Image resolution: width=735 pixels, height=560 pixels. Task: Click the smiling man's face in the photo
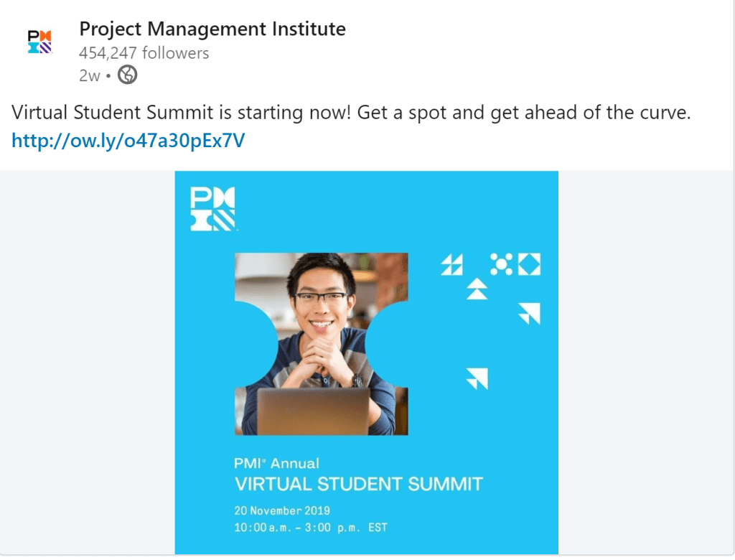[321, 302]
